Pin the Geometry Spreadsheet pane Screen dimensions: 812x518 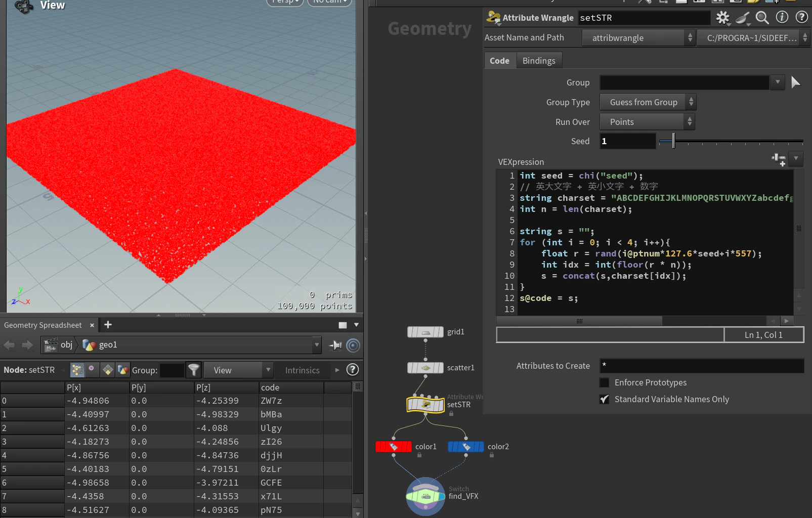pos(335,346)
